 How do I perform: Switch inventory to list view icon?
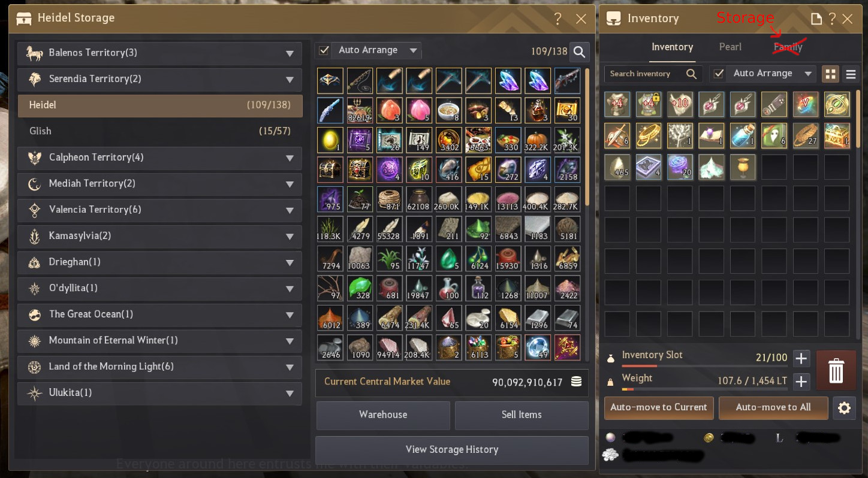[x=850, y=74]
